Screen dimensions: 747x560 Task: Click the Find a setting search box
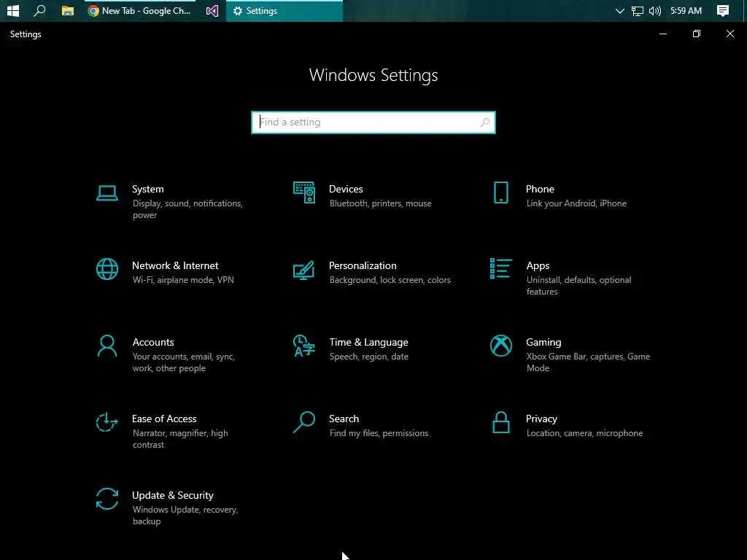click(373, 122)
